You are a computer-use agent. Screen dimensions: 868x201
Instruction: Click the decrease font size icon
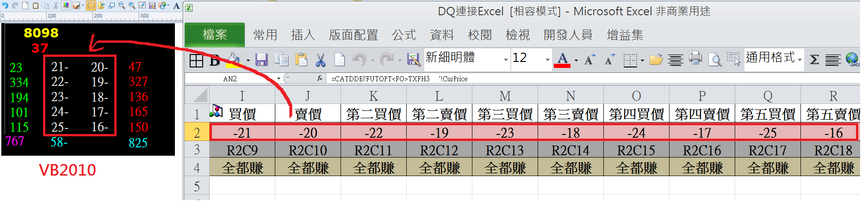[x=609, y=60]
